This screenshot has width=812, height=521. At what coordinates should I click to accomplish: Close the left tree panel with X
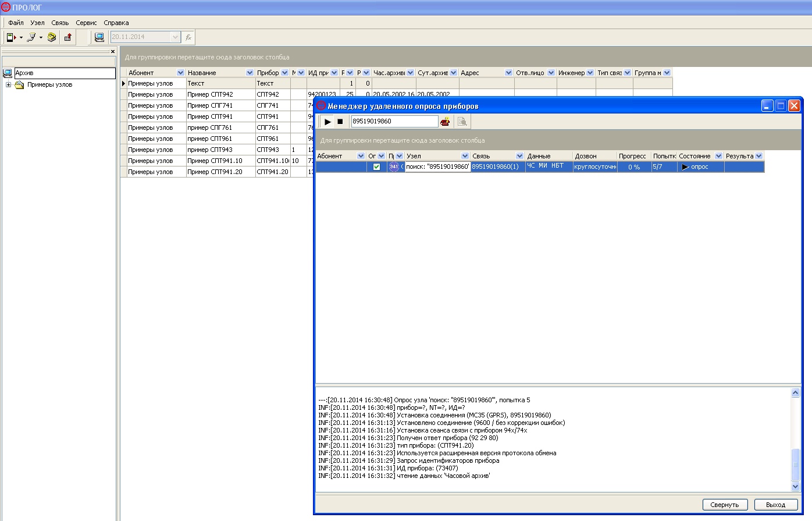(x=113, y=52)
